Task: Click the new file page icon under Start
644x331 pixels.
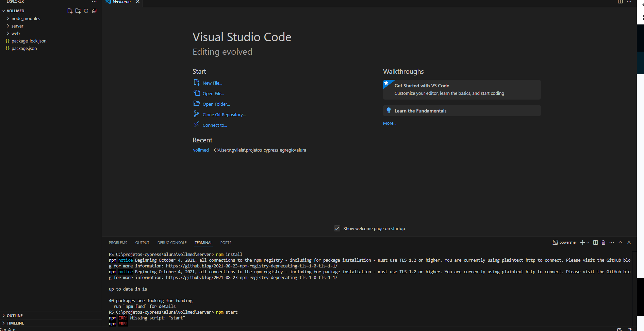Action: pyautogui.click(x=197, y=83)
